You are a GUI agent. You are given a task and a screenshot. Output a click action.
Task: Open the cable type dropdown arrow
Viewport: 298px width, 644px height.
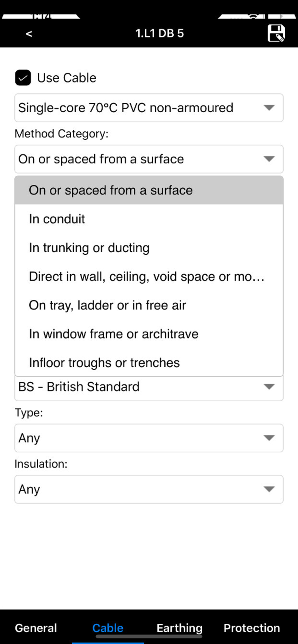[269, 108]
